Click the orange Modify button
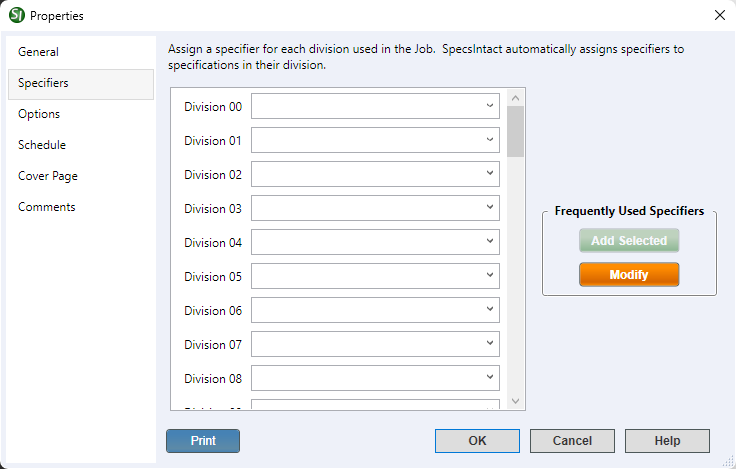Image resolution: width=736 pixels, height=469 pixels. click(x=629, y=275)
